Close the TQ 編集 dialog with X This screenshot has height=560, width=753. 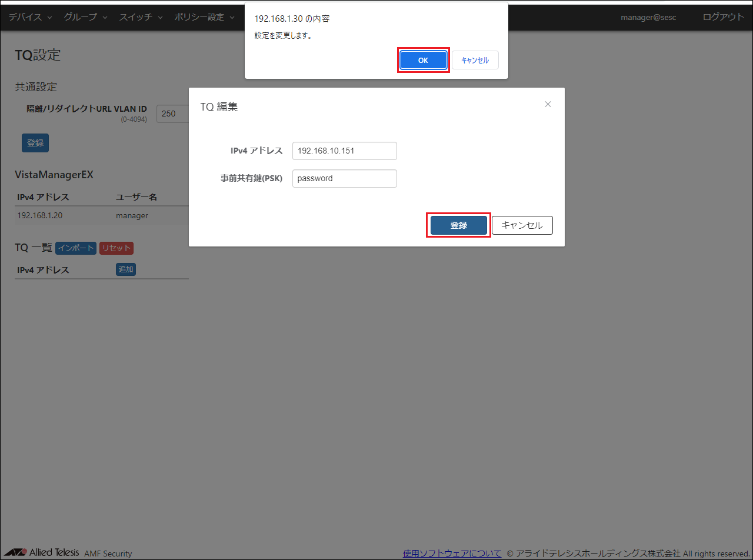tap(548, 104)
